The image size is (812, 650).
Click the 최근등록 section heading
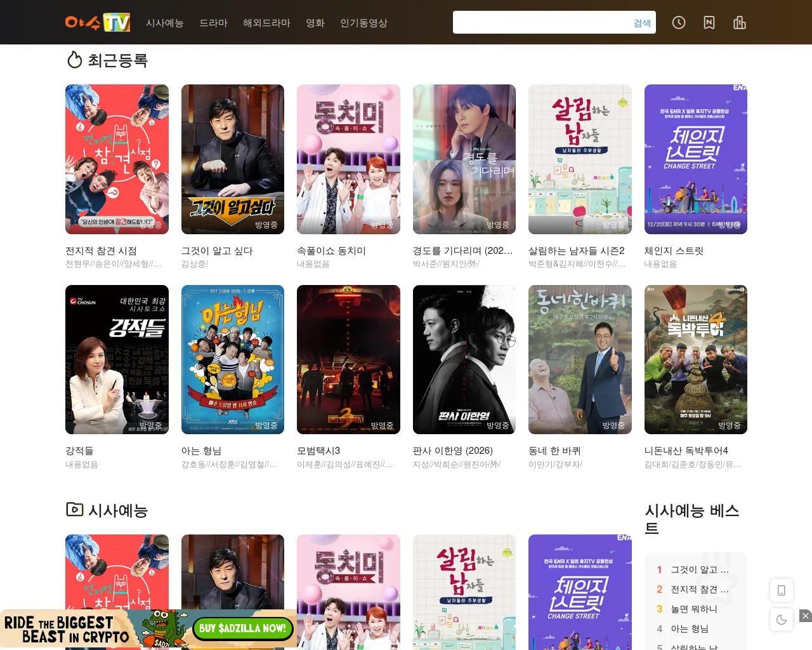click(x=117, y=60)
